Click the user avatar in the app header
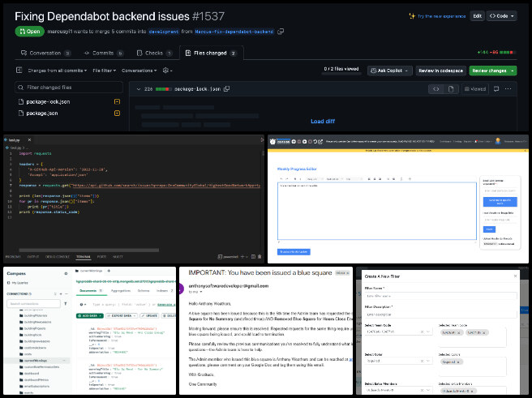Image resolution: width=532 pixels, height=398 pixels. 498,141
